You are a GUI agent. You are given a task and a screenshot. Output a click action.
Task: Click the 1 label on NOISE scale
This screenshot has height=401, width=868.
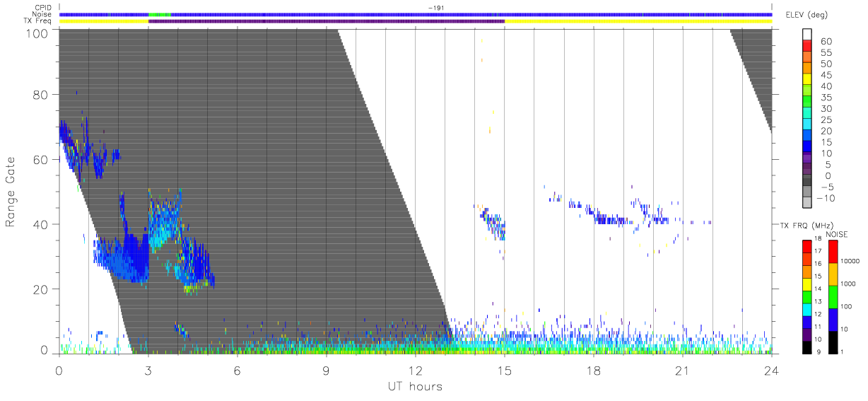coord(843,352)
